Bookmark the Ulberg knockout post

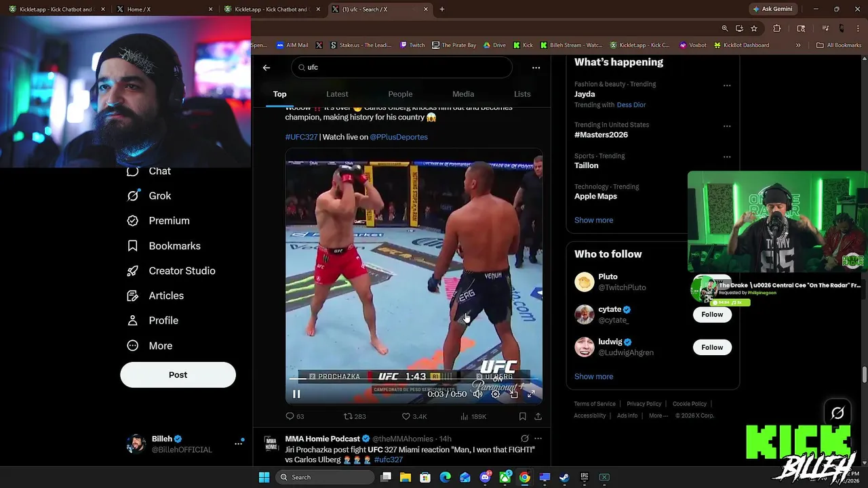tap(522, 416)
